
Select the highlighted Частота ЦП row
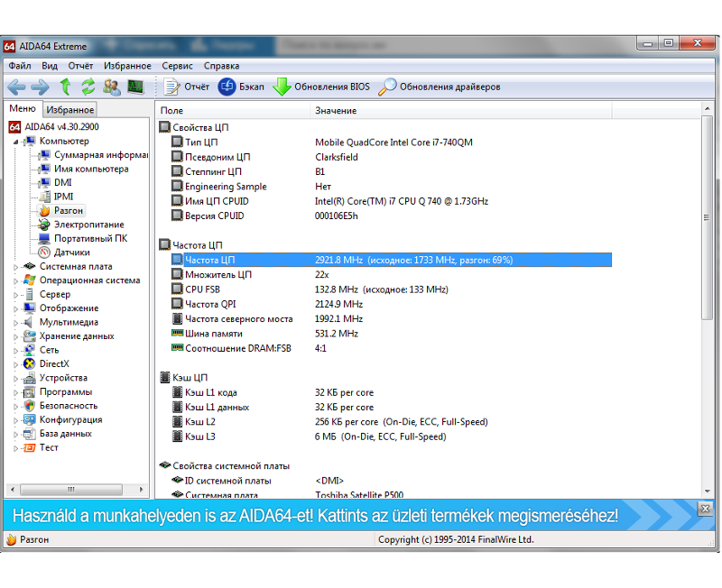(x=391, y=260)
